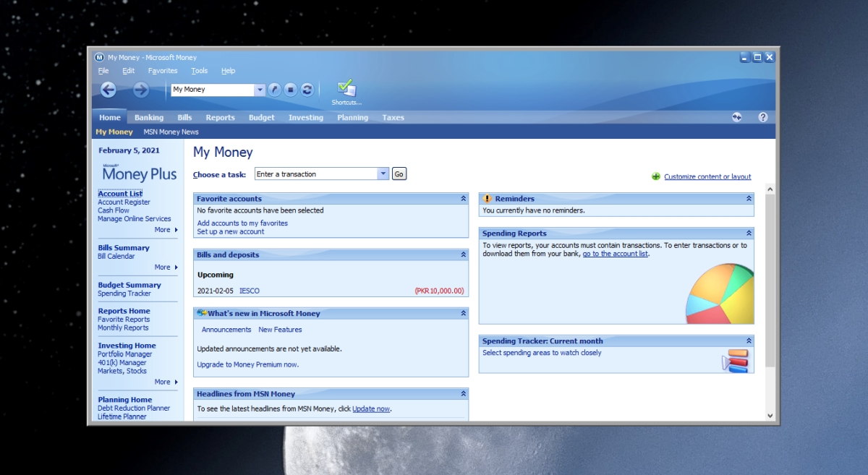Viewport: 868px width, 475px height.
Task: Switch to the Bills tab
Action: point(184,118)
